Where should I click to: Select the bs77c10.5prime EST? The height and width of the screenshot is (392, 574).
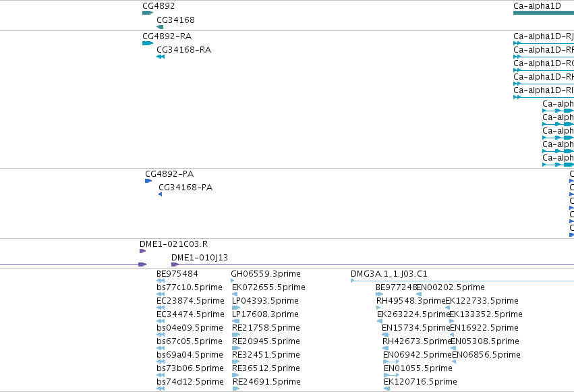coord(161,294)
